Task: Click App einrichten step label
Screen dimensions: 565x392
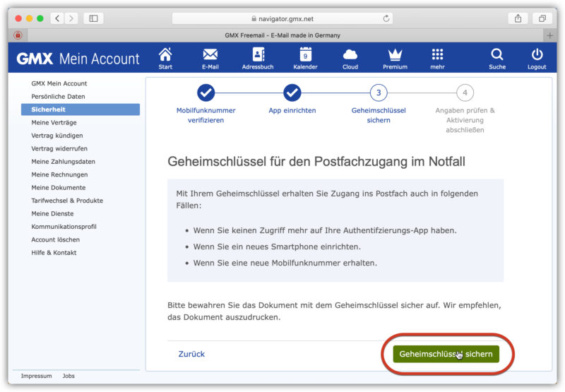Action: pos(292,110)
